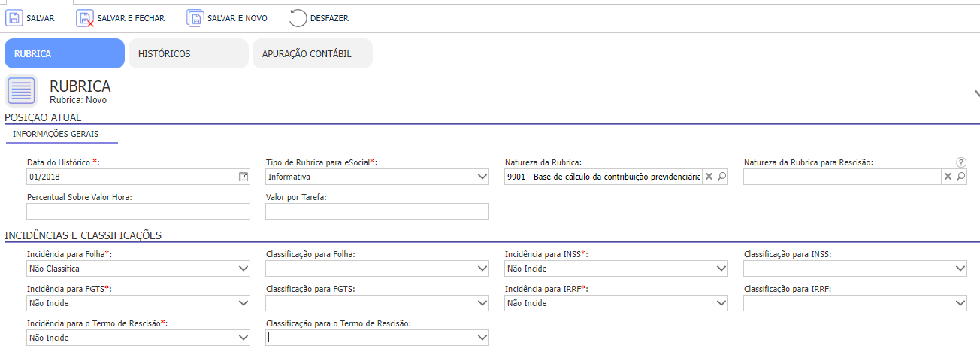Expand Incidência para INSS dropdown
Screen dimensions: 980x355
[x=721, y=269]
